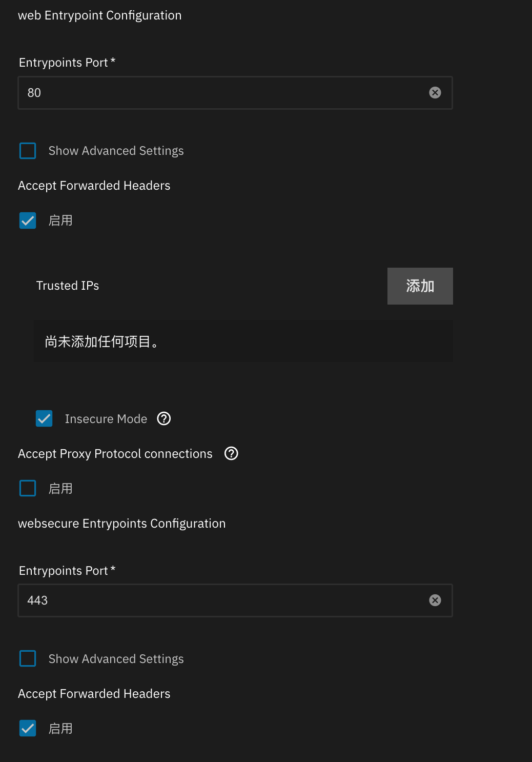The width and height of the screenshot is (532, 762).
Task: Click websecure section's Show Advanced Settings label
Action: (x=116, y=659)
